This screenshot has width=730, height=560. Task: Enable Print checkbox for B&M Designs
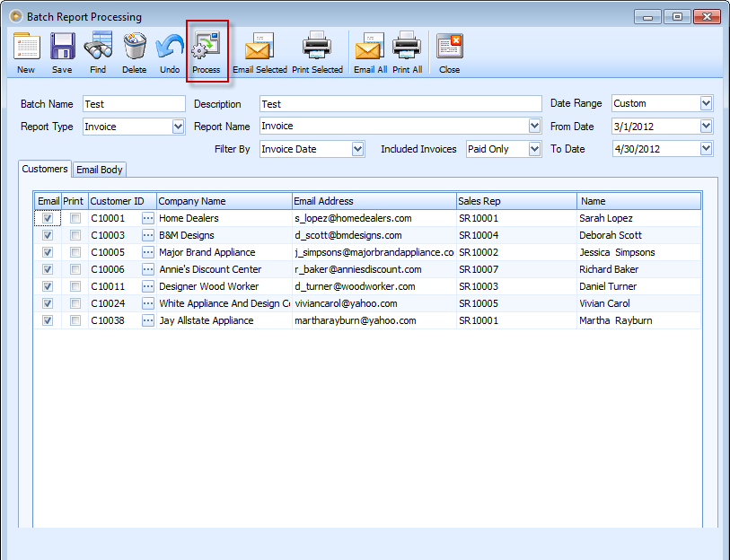pyautogui.click(x=75, y=235)
